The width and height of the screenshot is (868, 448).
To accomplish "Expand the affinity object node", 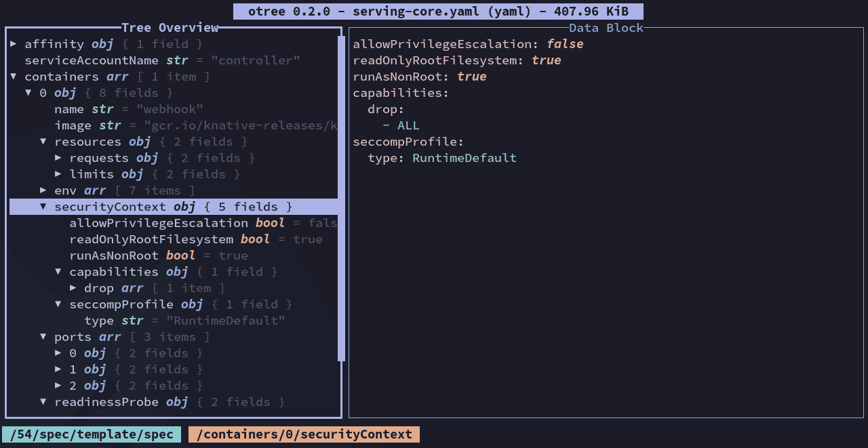I will click(14, 44).
